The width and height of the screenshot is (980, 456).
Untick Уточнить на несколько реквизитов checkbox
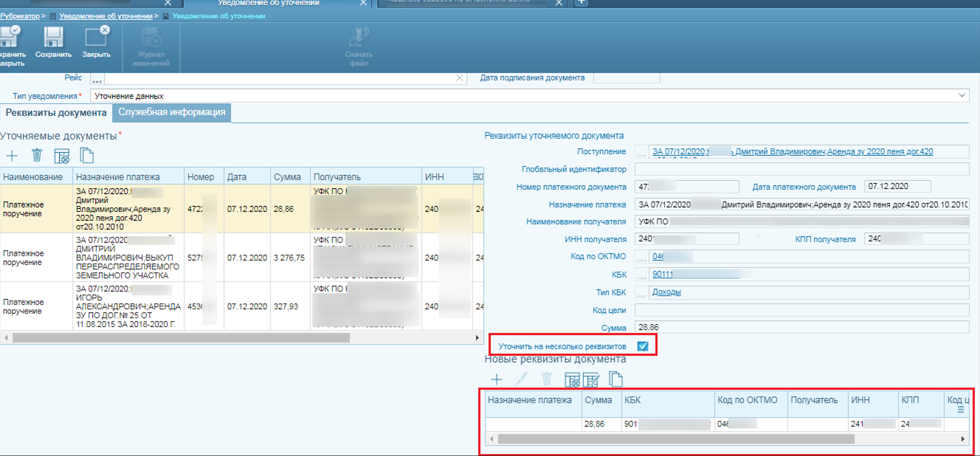click(x=643, y=346)
